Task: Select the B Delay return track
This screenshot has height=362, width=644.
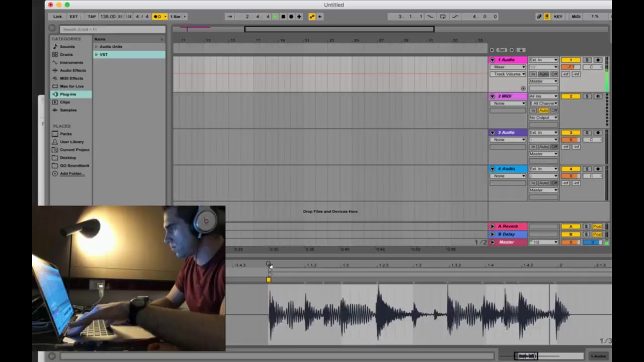Action: click(507, 234)
